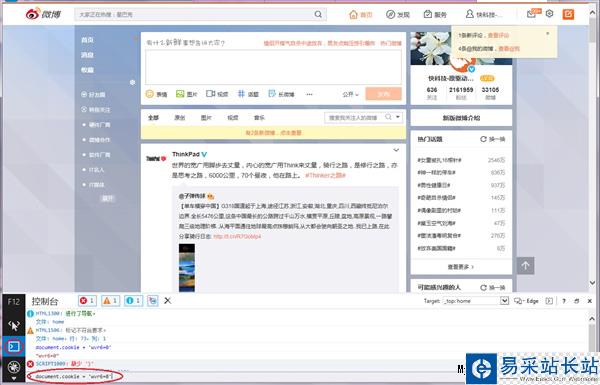Click the scroll-to-top arrow button on the page

525,265
